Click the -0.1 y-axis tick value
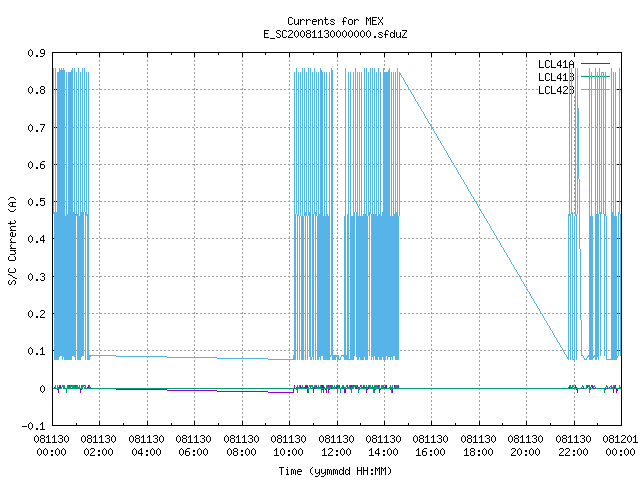The height and width of the screenshot is (480, 640). (33, 426)
